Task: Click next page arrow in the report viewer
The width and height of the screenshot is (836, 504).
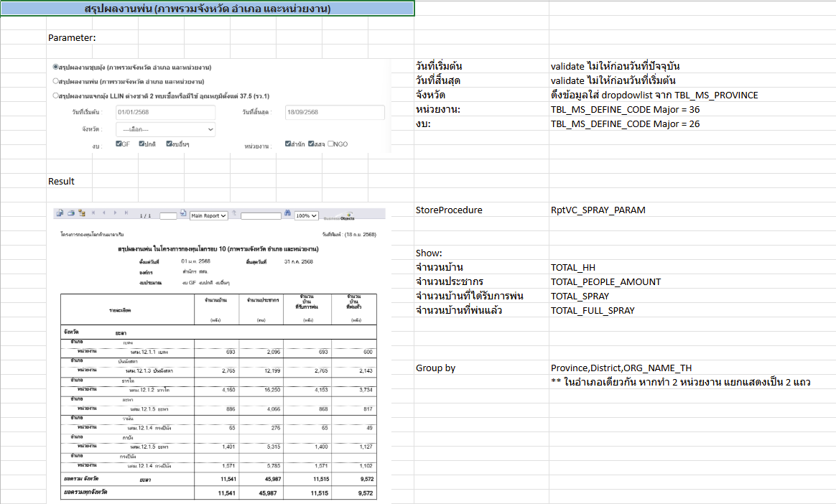Action: click(x=115, y=213)
